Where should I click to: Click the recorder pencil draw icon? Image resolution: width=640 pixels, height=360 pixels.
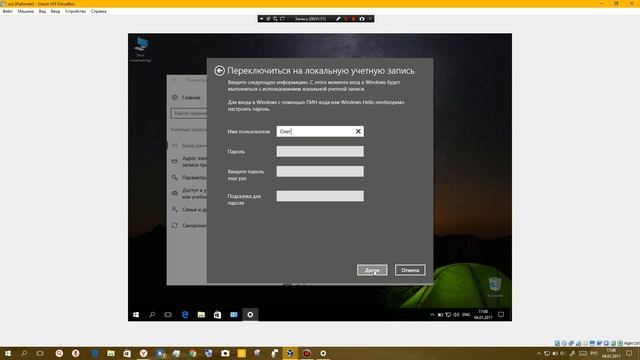[338, 19]
